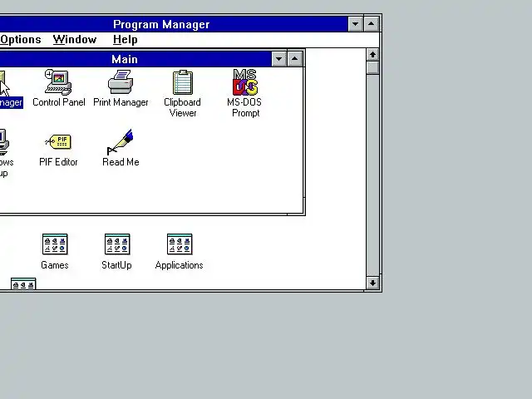This screenshot has height=399, width=532.
Task: Click the 'Clipboard Viewer' label text
Action: [x=183, y=107]
